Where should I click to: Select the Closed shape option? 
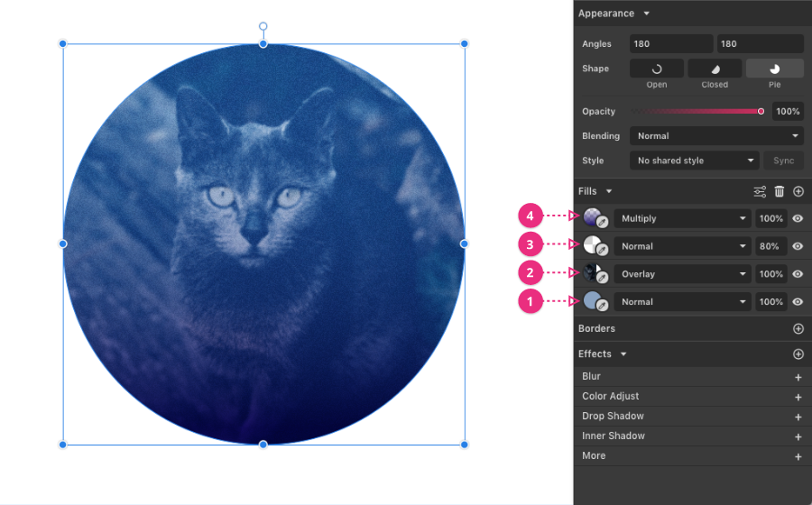tap(715, 69)
